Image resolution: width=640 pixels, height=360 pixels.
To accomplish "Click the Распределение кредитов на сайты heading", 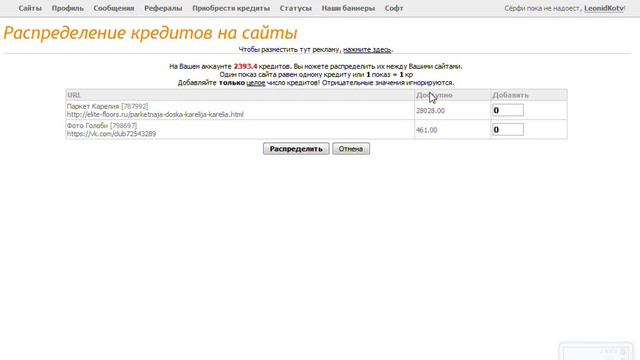I will pyautogui.click(x=150, y=33).
